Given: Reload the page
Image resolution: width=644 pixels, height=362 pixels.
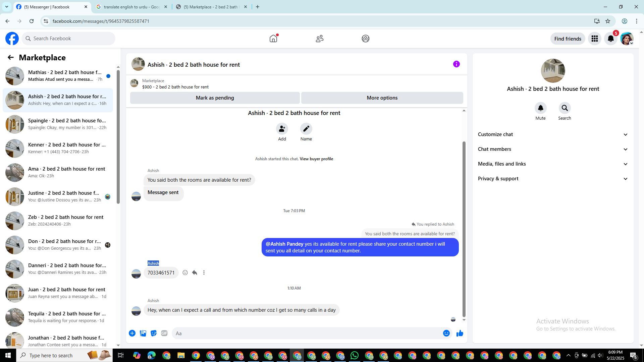Looking at the screenshot, I should (x=32, y=21).
